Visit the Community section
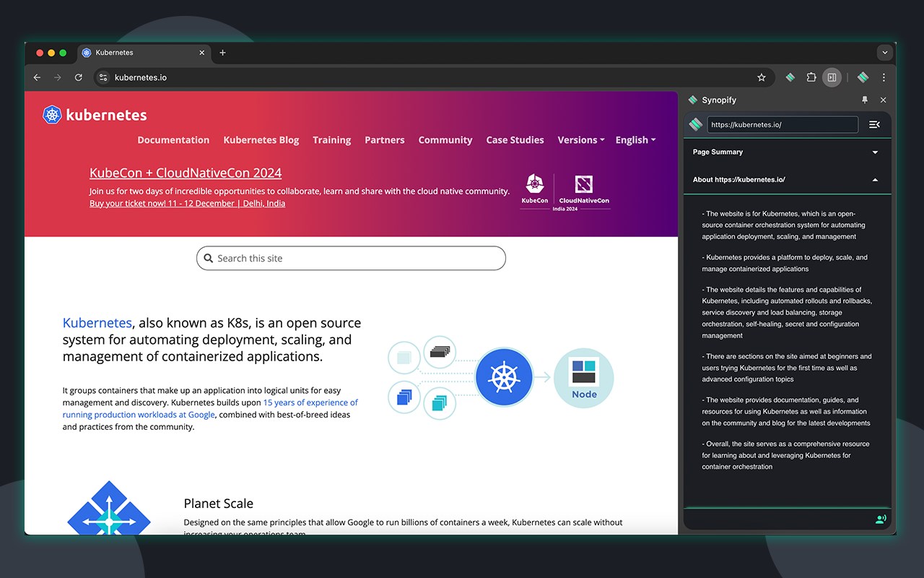The image size is (924, 578). click(445, 140)
